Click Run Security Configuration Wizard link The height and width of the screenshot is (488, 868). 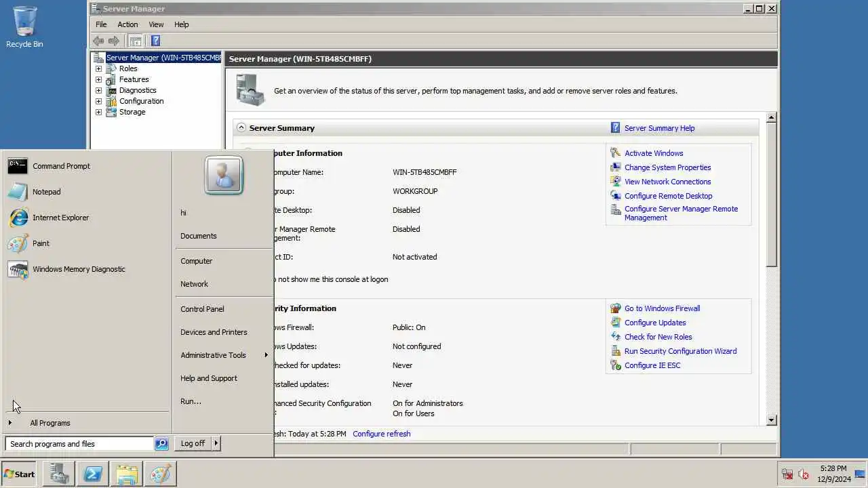[680, 351]
